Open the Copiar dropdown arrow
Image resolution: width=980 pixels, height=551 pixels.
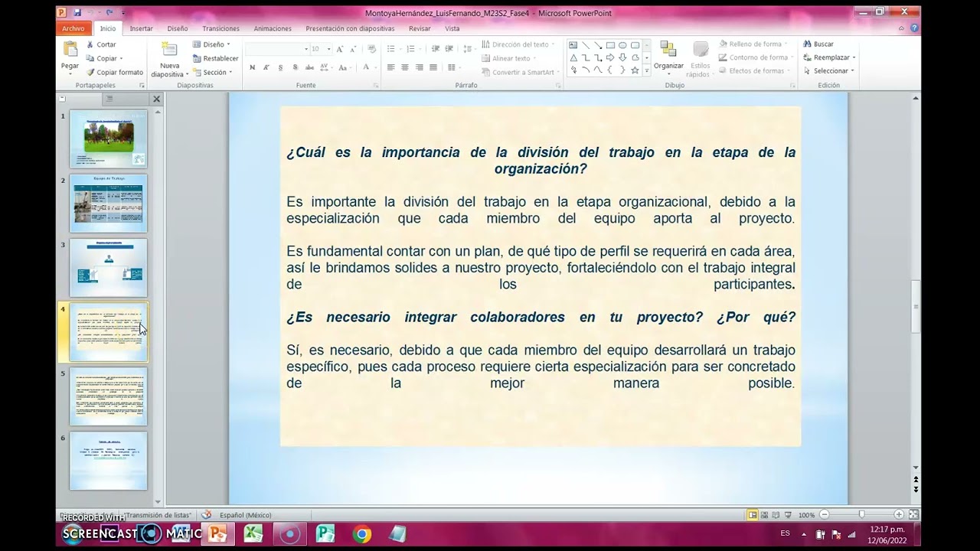[x=121, y=58]
